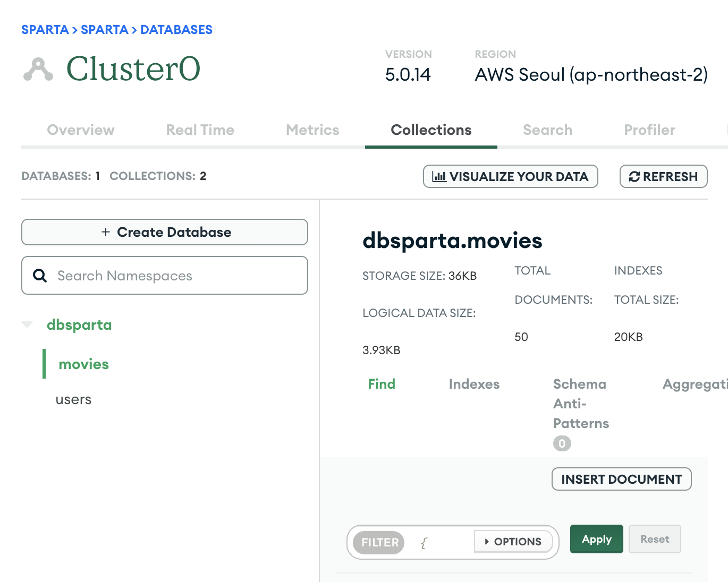Click the COLLECTIONS: 2 count
This screenshot has width=728, height=582.
click(x=158, y=176)
